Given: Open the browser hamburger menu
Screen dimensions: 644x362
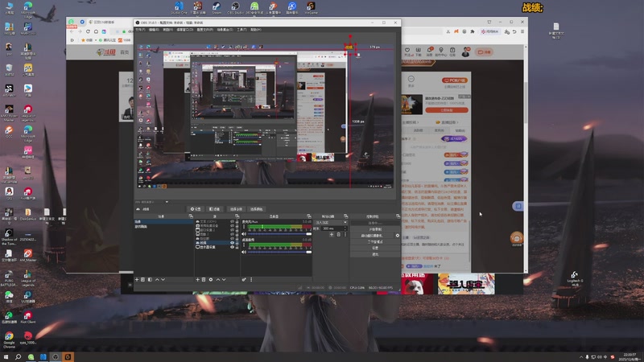Looking at the screenshot, I should 522,31.
